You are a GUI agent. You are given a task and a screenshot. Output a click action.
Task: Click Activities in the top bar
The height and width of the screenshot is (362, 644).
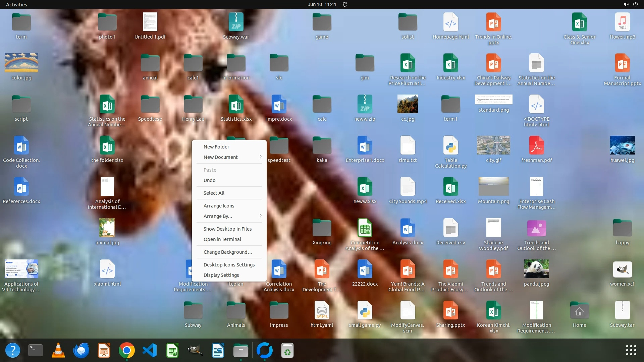[x=16, y=4]
